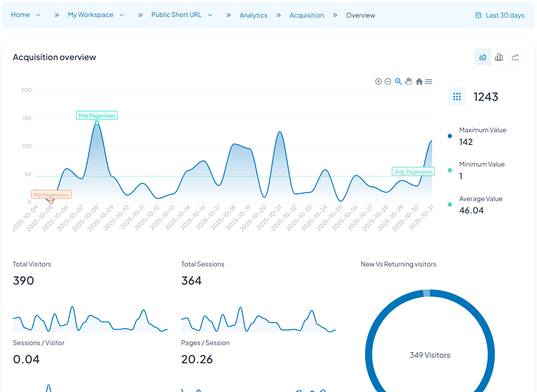Zoom in on the pageviews chart
The width and height of the screenshot is (537, 392).
coord(378,81)
